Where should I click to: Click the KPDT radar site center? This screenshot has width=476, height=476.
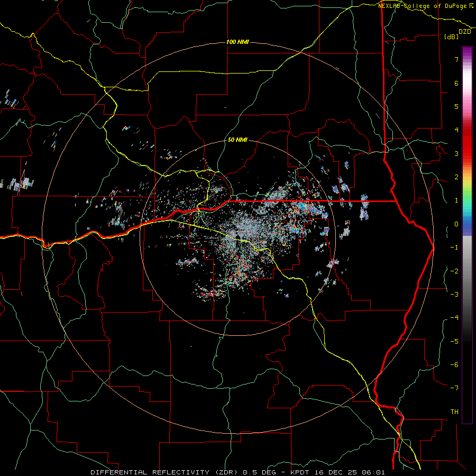[x=237, y=237]
